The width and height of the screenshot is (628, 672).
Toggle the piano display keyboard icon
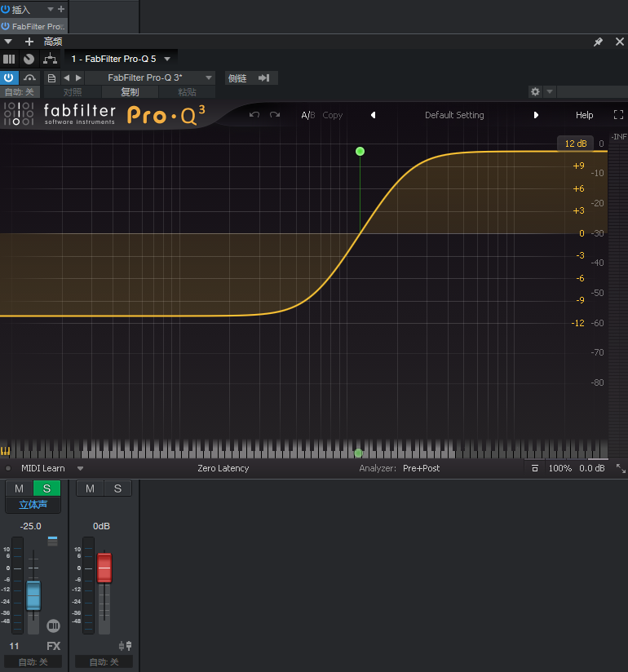pyautogui.click(x=5, y=450)
